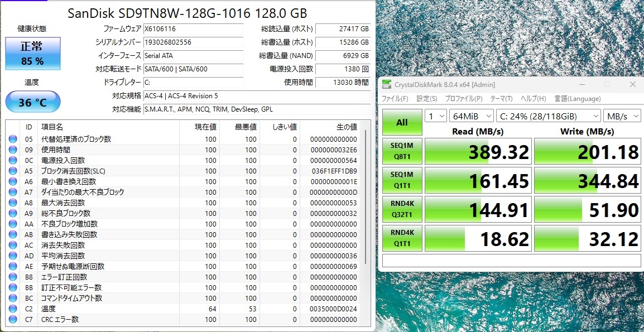Screen dimensions: 644x332
Task: Click the blue status orb for row A7
Action: pyautogui.click(x=13, y=192)
